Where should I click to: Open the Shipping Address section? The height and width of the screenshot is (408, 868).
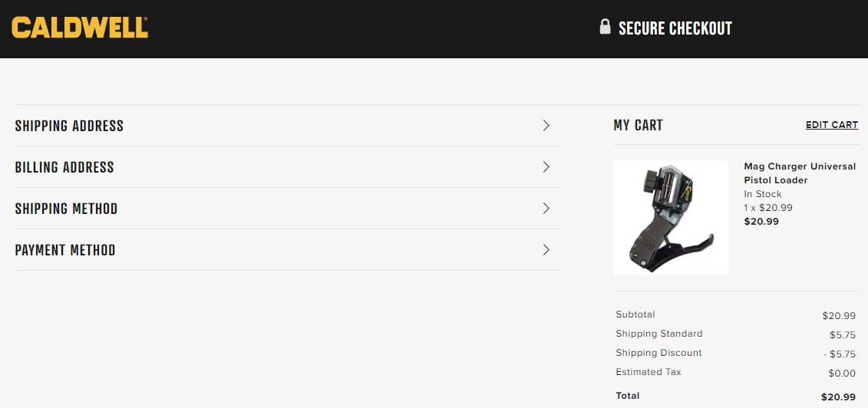[288, 126]
